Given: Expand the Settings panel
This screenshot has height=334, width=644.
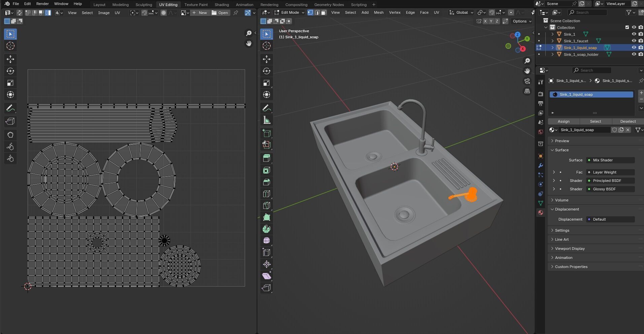Looking at the screenshot, I should (562, 230).
